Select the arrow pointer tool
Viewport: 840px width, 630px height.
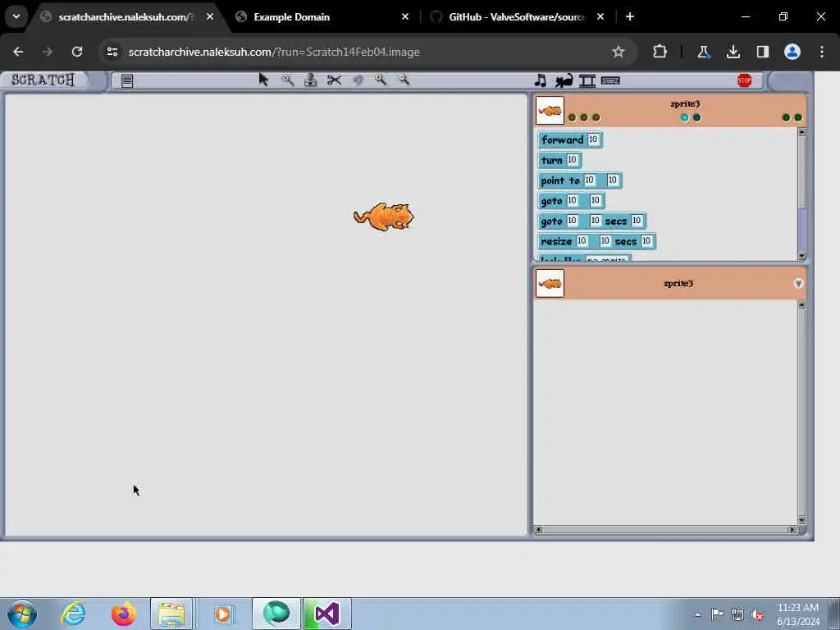point(263,80)
